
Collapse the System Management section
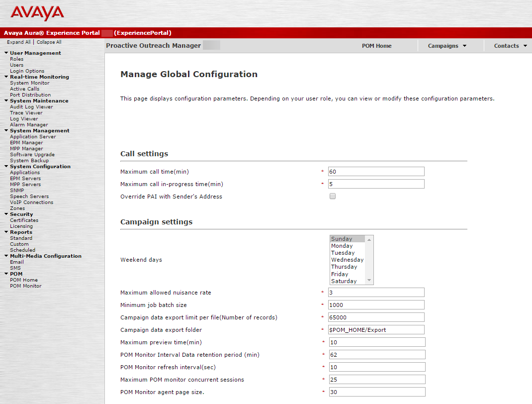tap(6, 130)
